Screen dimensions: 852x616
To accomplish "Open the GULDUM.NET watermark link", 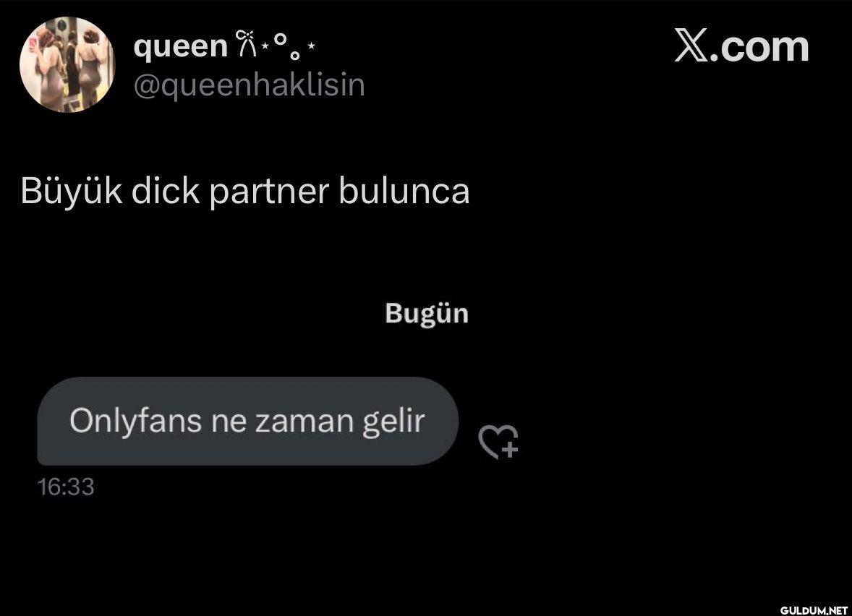I will click(x=814, y=610).
